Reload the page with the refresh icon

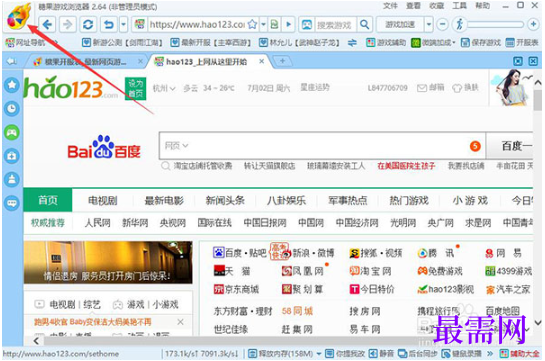point(88,25)
